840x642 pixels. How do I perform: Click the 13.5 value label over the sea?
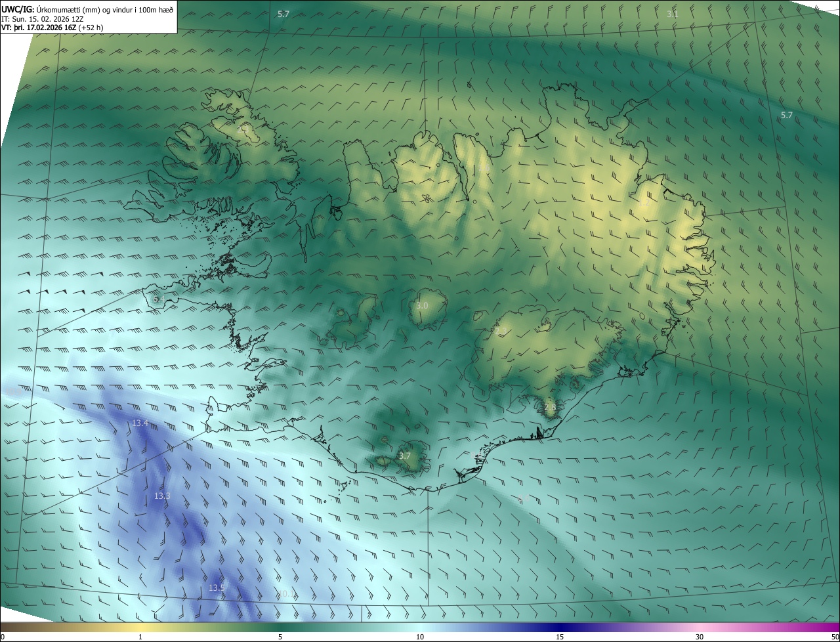pos(217,588)
